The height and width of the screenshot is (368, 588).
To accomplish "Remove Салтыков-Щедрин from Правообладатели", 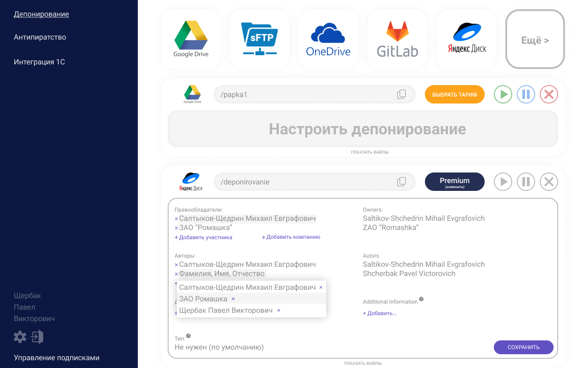I will 176,219.
